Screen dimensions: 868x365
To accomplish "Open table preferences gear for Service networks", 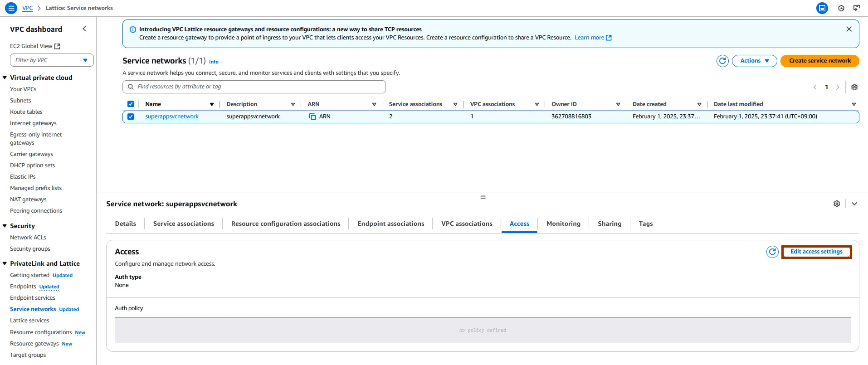I will 854,87.
